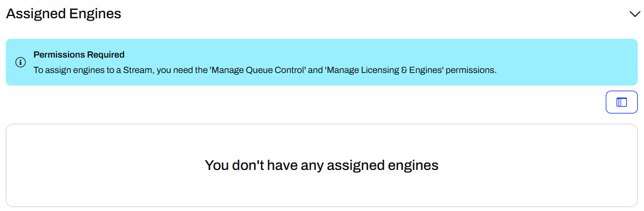Screen dimensions: 644x211
Task: Click the white empty-state card border area
Action: pos(321,165)
